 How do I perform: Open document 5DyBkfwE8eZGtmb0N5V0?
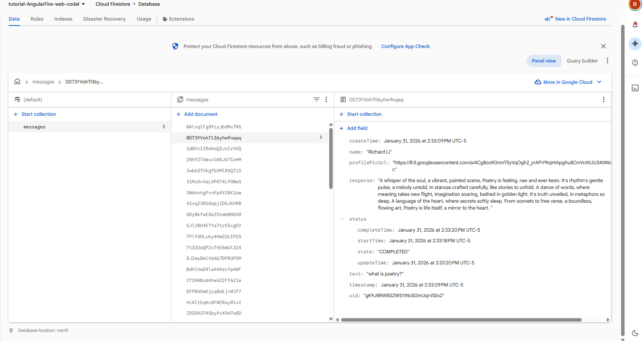pos(214,215)
